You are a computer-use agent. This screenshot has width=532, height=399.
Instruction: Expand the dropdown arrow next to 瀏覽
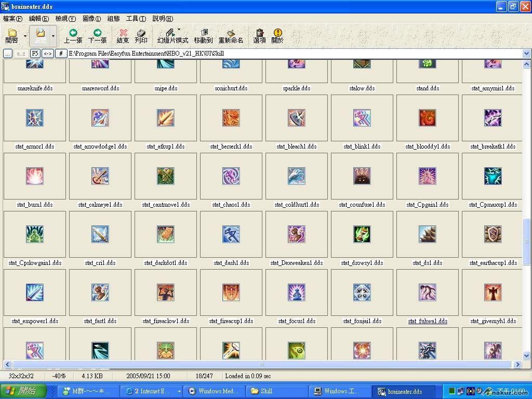[x=53, y=36]
